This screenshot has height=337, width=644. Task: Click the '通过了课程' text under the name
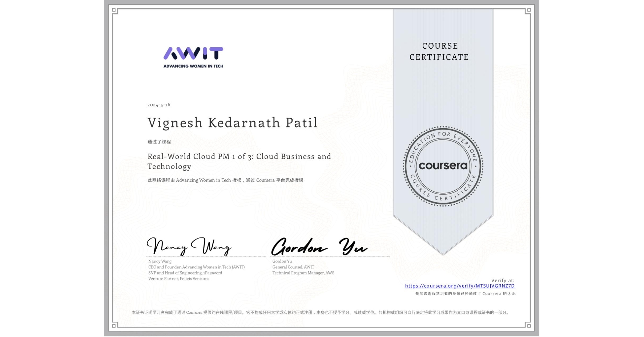coord(159,142)
